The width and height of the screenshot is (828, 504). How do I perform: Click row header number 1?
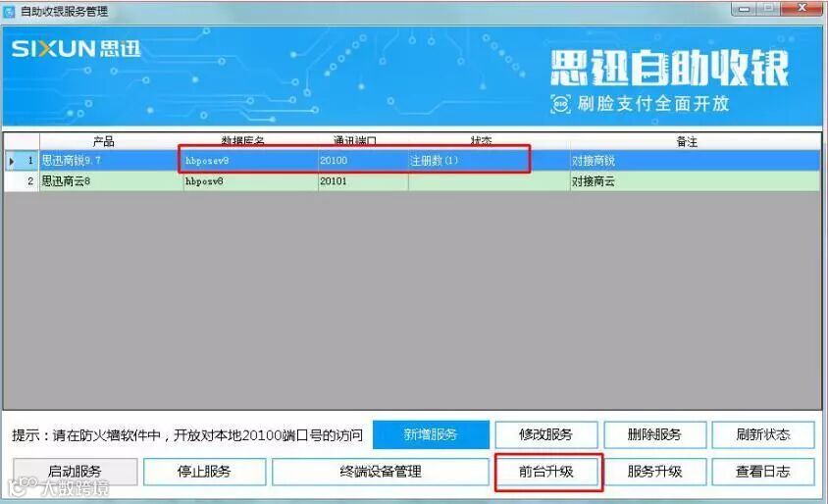pos(22,161)
